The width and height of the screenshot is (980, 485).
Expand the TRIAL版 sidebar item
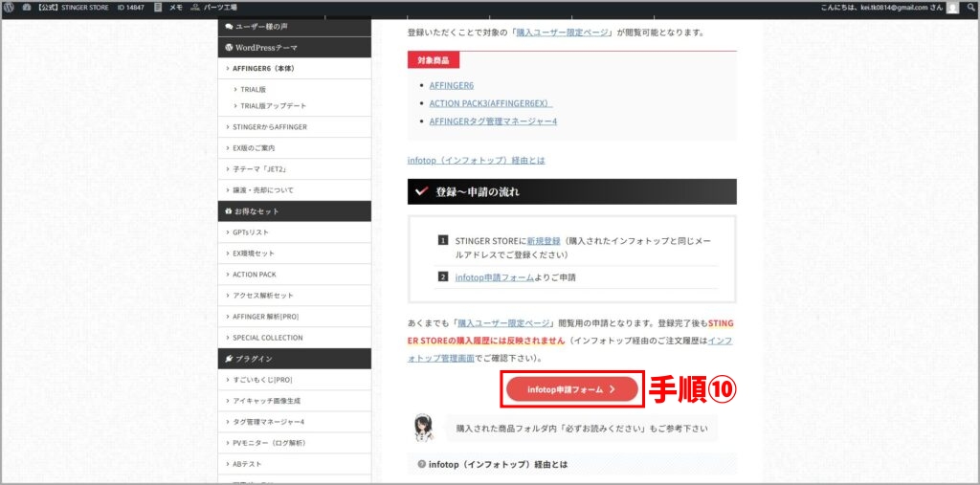pos(253,89)
